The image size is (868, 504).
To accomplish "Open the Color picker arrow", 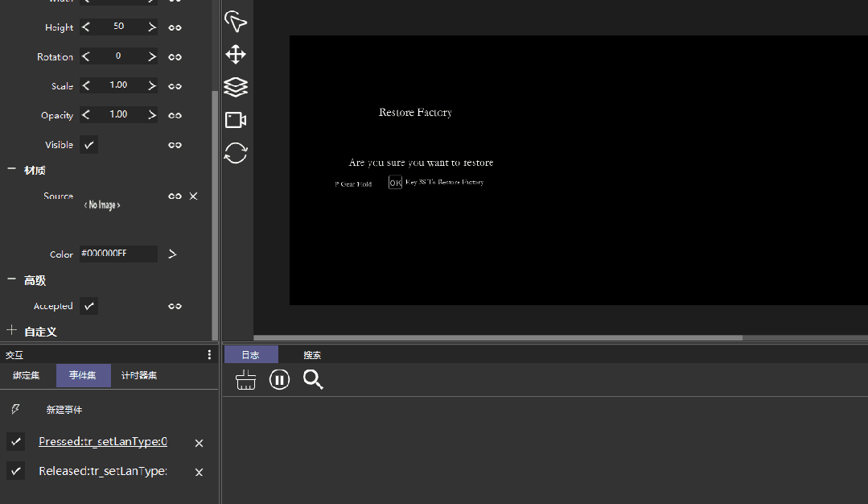I will 172,254.
